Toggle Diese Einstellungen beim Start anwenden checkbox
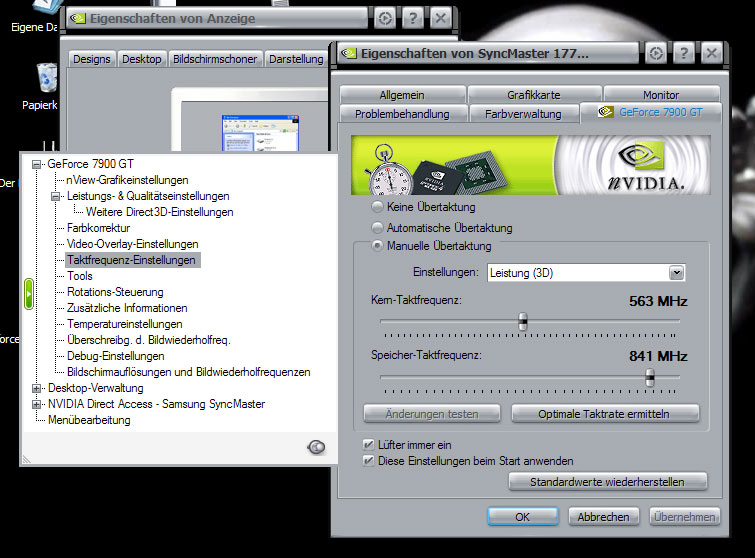Viewport: 755px width, 558px height. [x=368, y=461]
